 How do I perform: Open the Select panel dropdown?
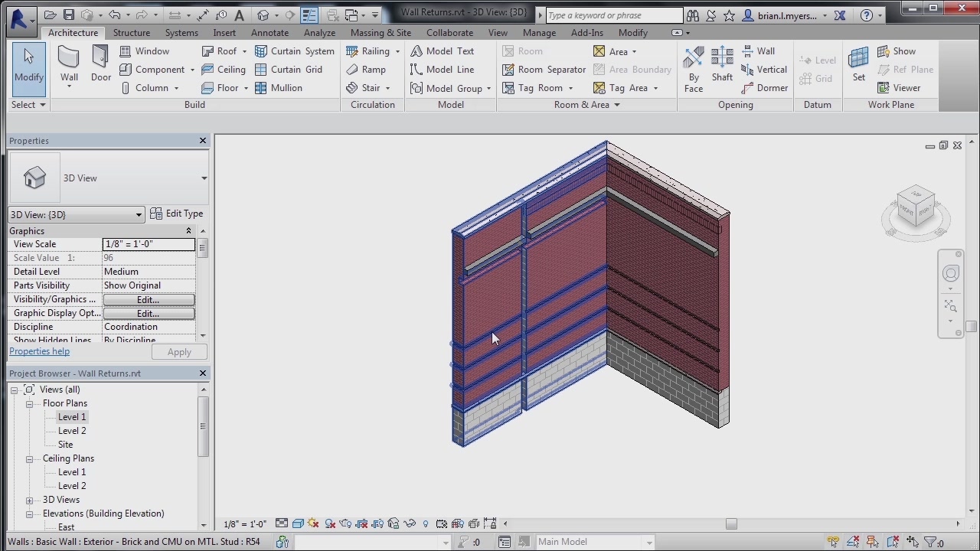(x=28, y=105)
